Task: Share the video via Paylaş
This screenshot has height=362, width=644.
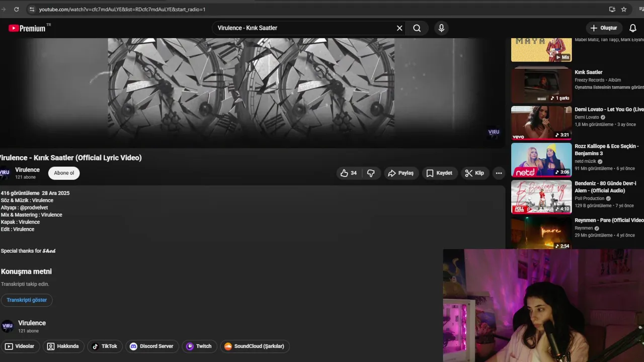Action: (x=401, y=173)
